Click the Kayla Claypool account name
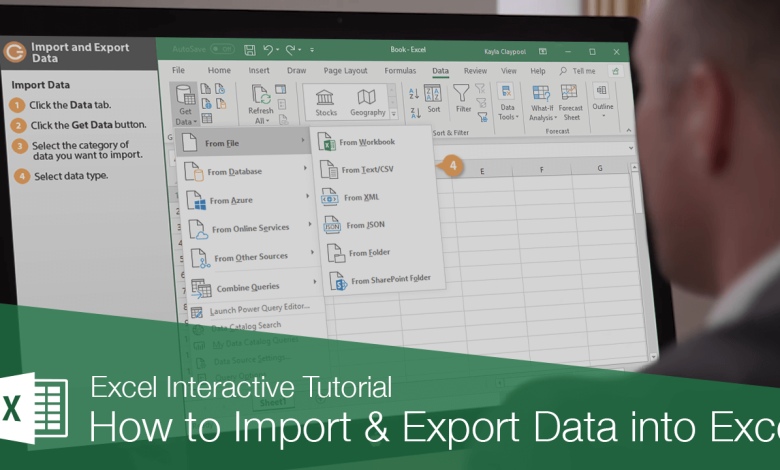780x470 pixels. tap(504, 51)
